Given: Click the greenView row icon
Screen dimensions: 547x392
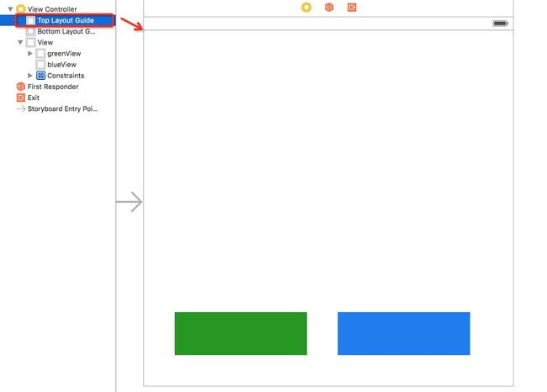Looking at the screenshot, I should (40, 53).
